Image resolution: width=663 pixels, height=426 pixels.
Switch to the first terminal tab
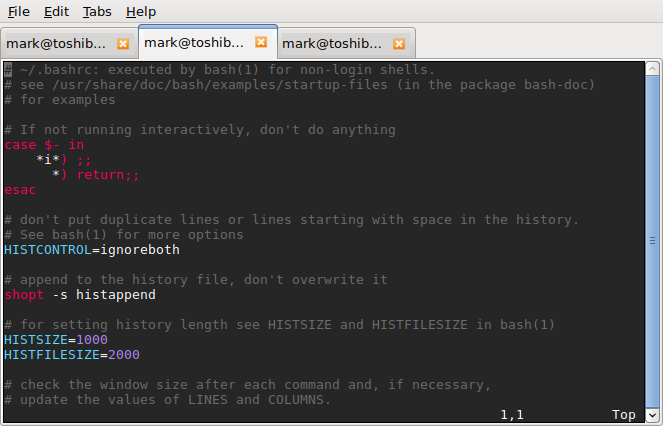click(x=56, y=44)
